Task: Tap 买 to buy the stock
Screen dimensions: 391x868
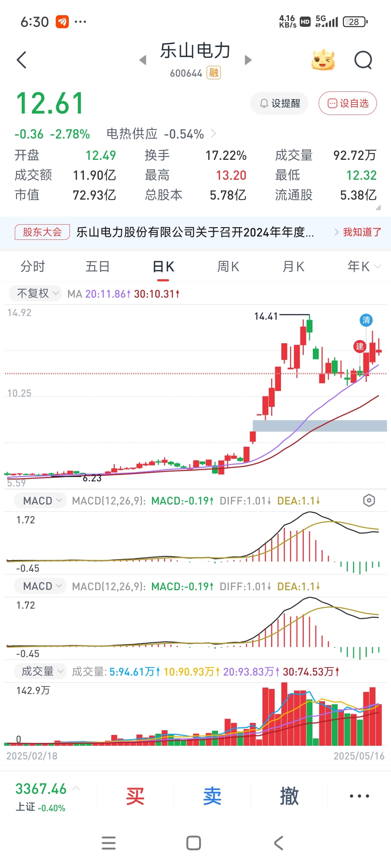Action: [x=135, y=796]
